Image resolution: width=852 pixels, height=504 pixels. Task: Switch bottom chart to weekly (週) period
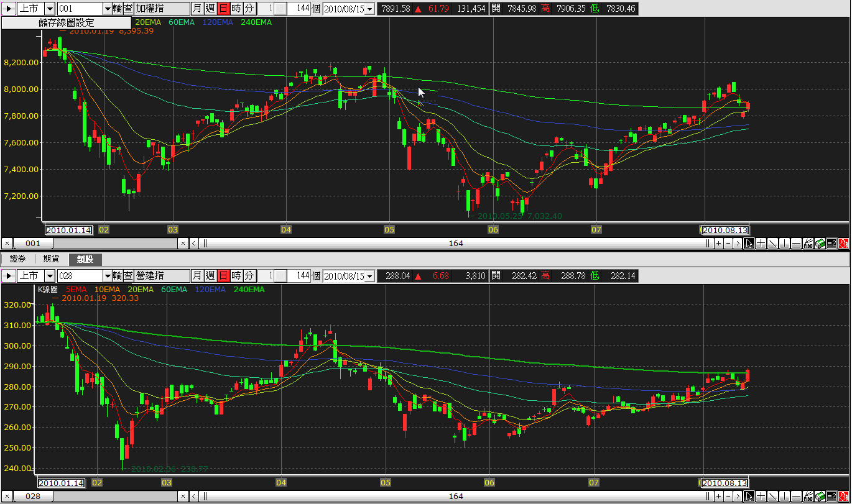click(x=210, y=275)
